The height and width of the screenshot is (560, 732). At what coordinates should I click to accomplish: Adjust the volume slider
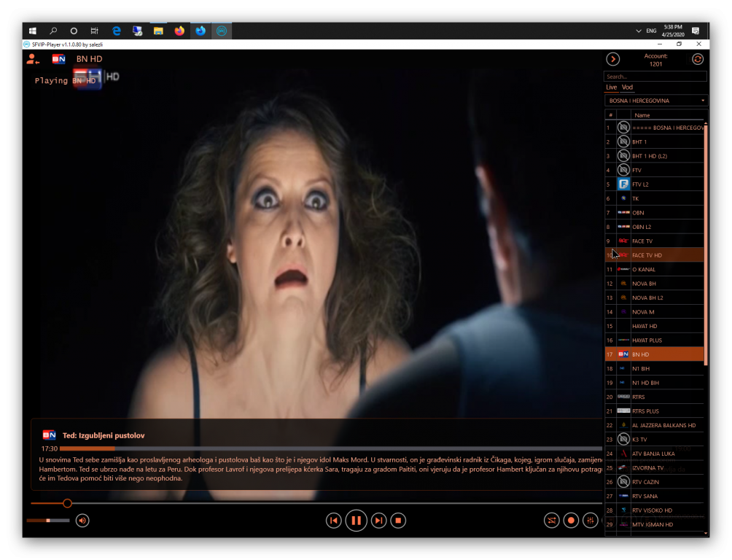pos(48,521)
